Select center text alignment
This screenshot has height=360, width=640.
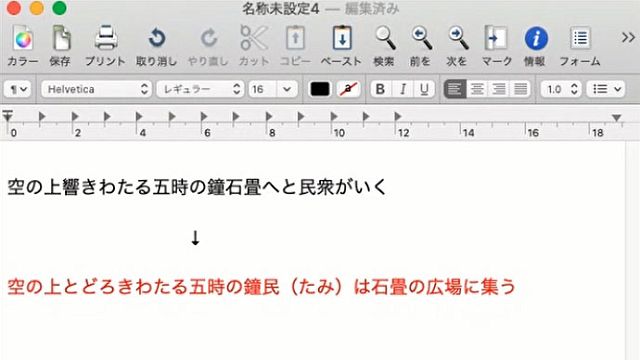click(x=476, y=89)
